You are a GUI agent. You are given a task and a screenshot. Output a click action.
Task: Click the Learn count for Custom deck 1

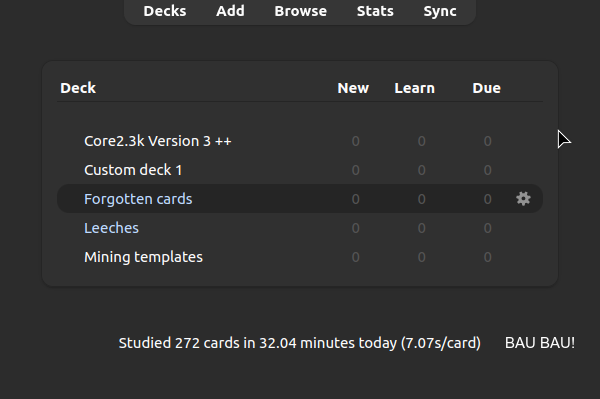421,170
